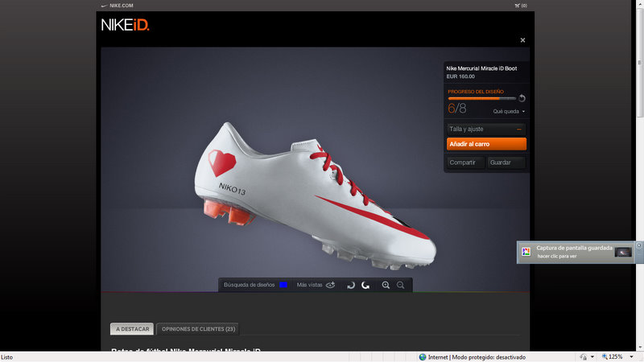Rotate the shoe with the dimmed rotate arrow
The width and height of the screenshot is (644, 362).
(x=351, y=286)
